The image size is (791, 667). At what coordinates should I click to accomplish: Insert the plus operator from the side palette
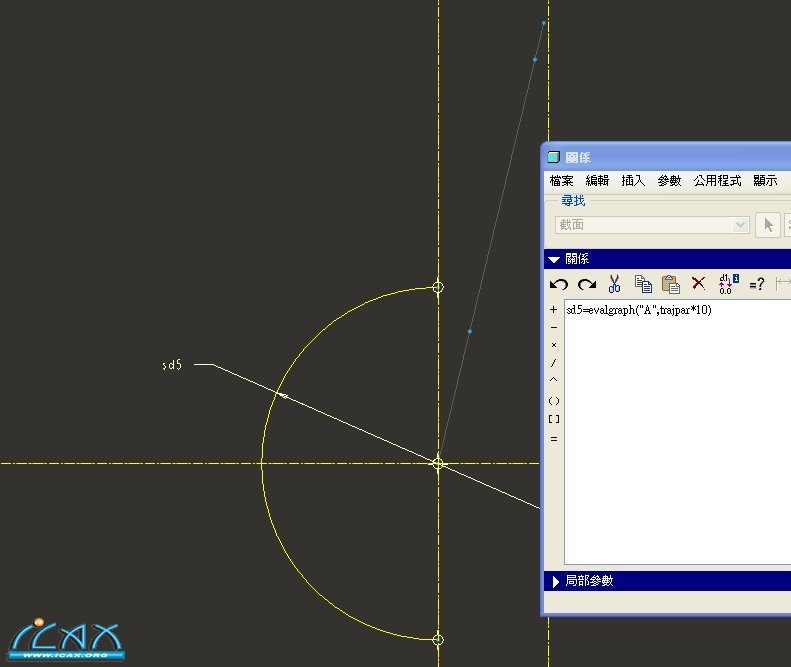[554, 310]
